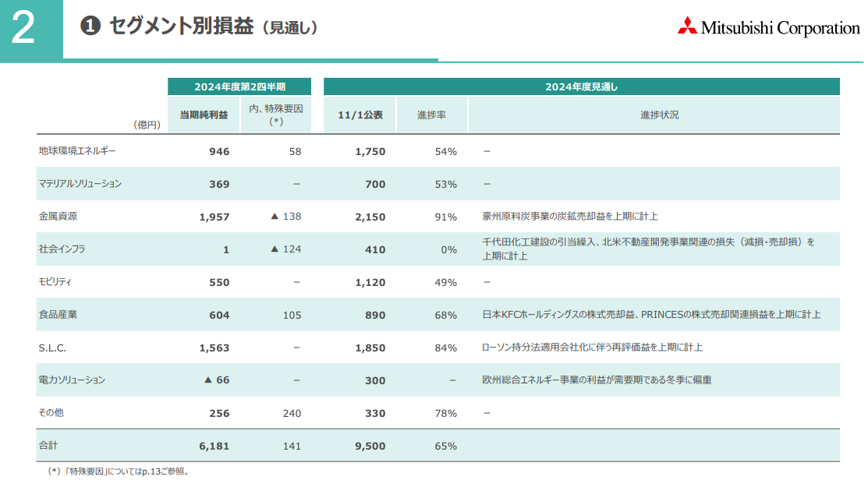
Task: Click the total special factor 141
Action: [x=292, y=446]
